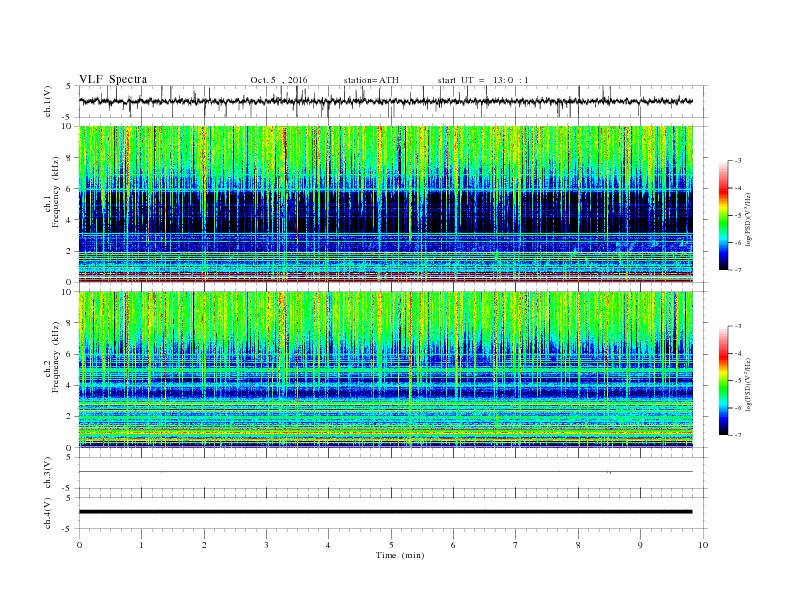The image size is (792, 612).
Task: Click the '3' tick on the Time axis
Action: point(266,545)
